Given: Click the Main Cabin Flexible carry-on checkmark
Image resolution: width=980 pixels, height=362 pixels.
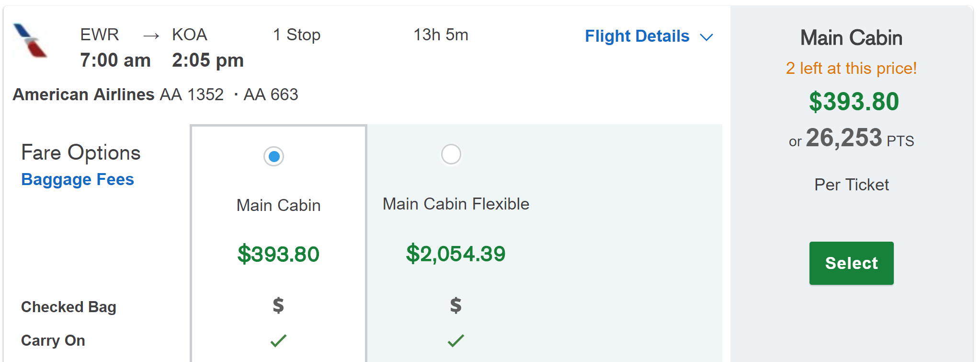Looking at the screenshot, I should coord(456,340).
